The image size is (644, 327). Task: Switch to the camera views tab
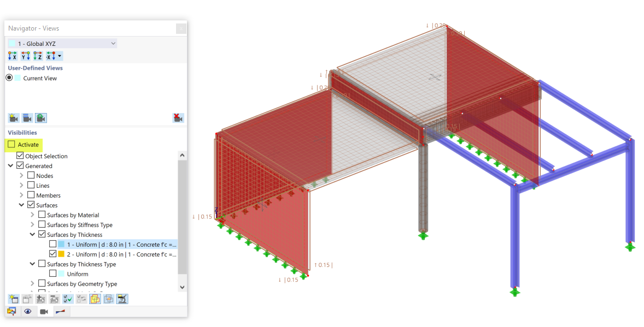(44, 311)
